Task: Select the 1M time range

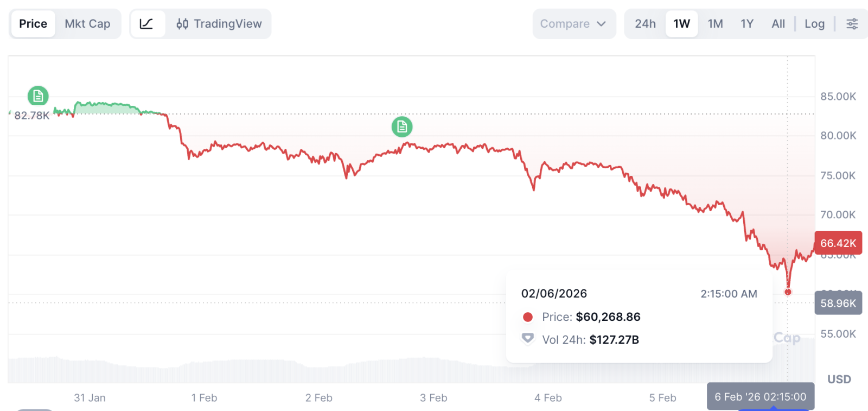Action: (x=715, y=24)
